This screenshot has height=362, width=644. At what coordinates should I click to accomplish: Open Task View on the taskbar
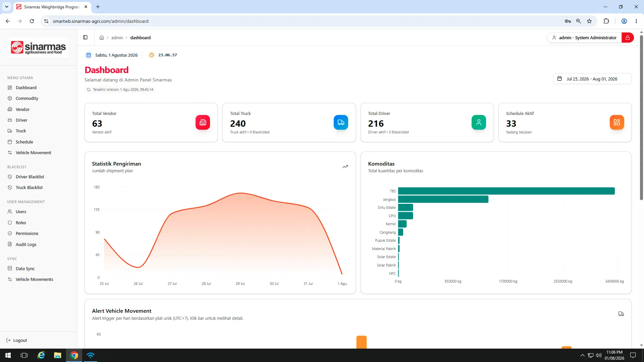[x=24, y=355]
